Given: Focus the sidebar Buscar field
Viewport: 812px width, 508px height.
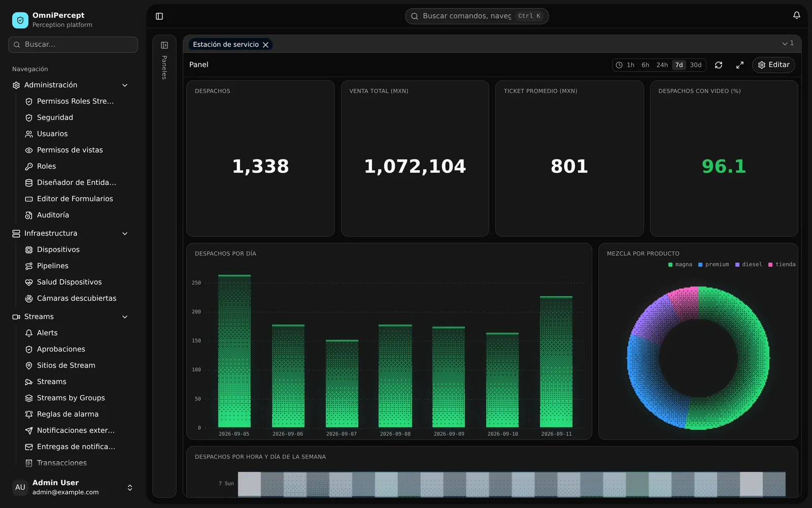Looking at the screenshot, I should (x=73, y=45).
